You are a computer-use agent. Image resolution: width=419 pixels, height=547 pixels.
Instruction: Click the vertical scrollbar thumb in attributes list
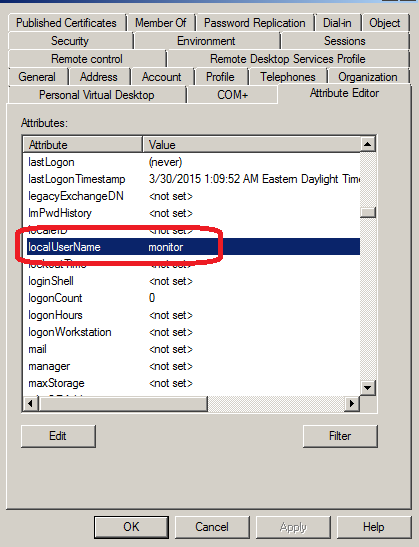point(368,212)
